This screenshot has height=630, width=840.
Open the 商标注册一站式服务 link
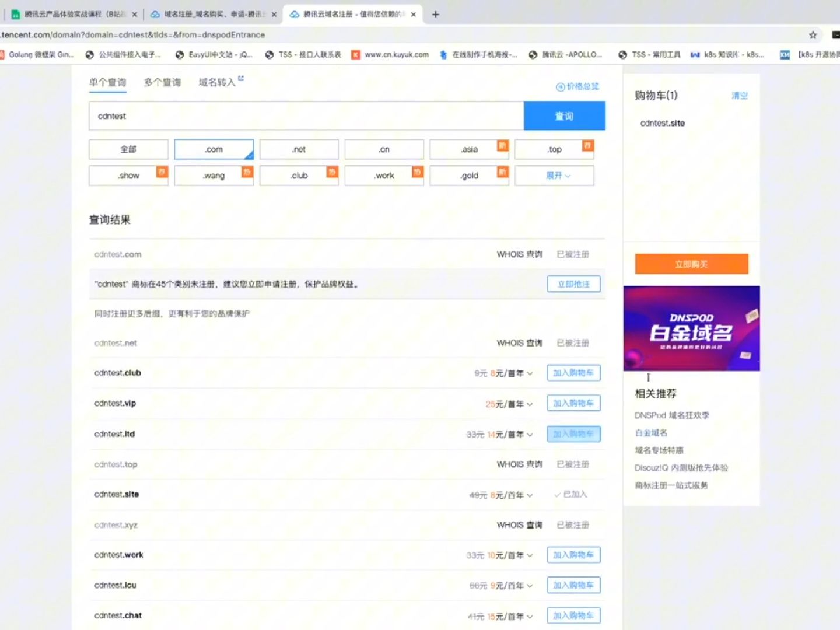pyautogui.click(x=671, y=485)
